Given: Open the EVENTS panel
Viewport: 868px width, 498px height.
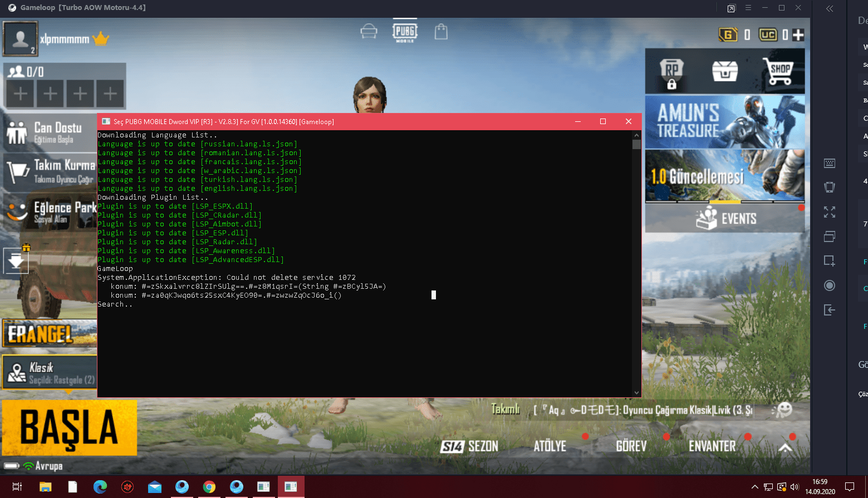Looking at the screenshot, I should 725,219.
